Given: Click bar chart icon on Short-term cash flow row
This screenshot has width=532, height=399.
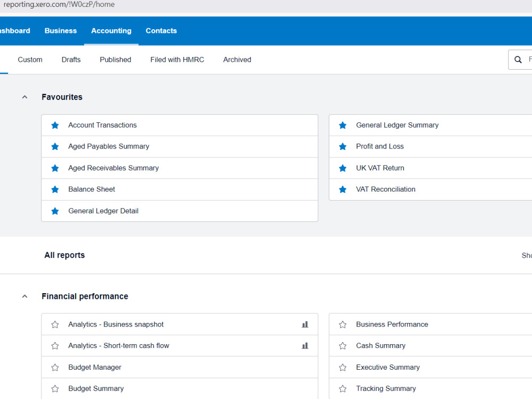Looking at the screenshot, I should 305,346.
